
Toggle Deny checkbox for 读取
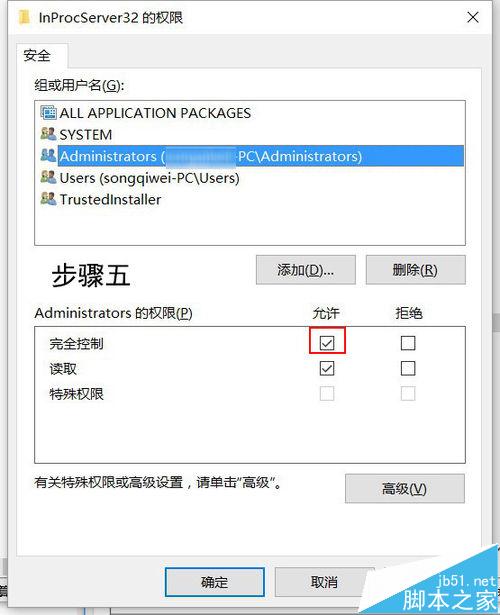pos(408,368)
